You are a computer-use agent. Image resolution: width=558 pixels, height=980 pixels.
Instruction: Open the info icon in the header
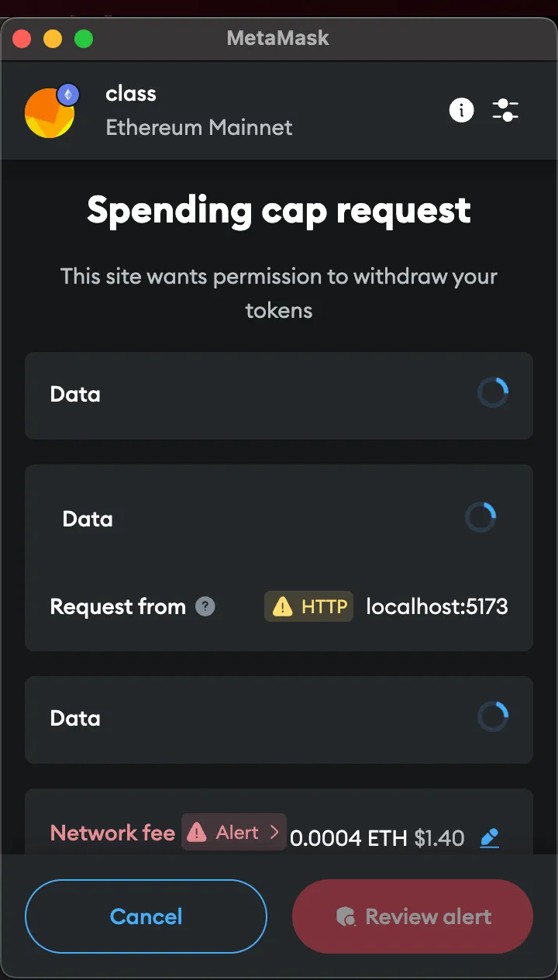[461, 110]
